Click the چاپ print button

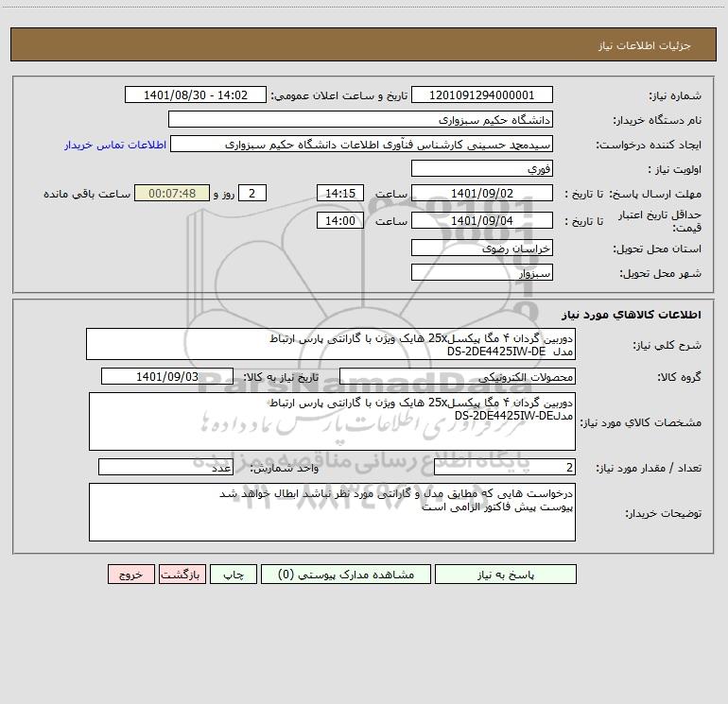point(234,575)
